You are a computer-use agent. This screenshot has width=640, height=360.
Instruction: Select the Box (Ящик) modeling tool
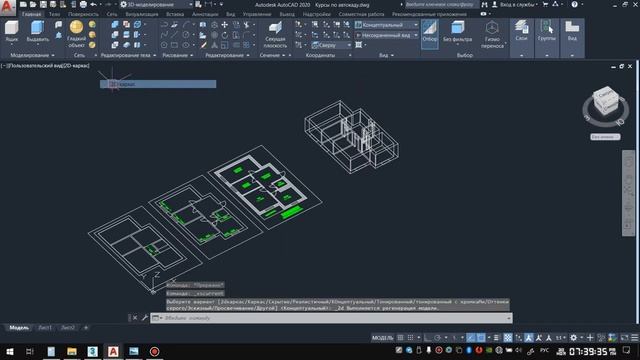coord(11,32)
